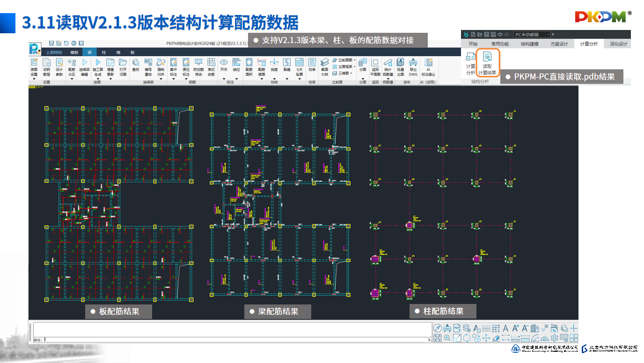This screenshot has height=363, width=644.
Task: Click the zoom magnifier icon in bottom toolbar
Action: (447, 338)
